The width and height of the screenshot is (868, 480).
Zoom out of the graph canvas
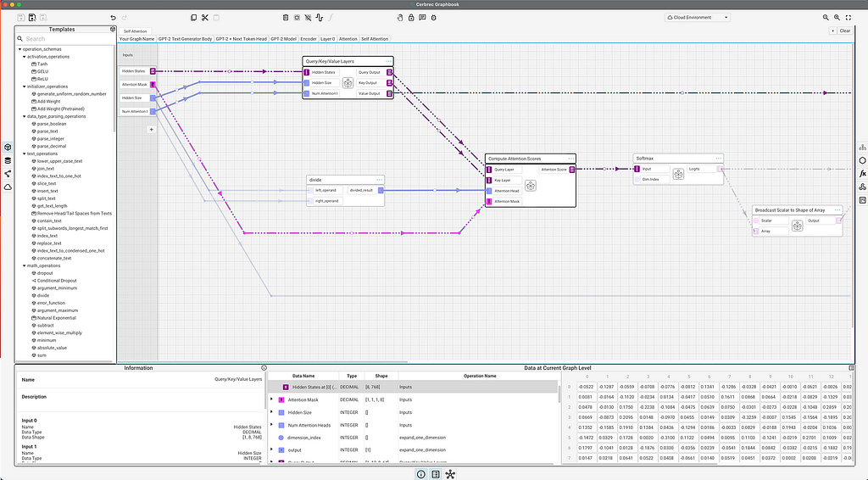826,18
